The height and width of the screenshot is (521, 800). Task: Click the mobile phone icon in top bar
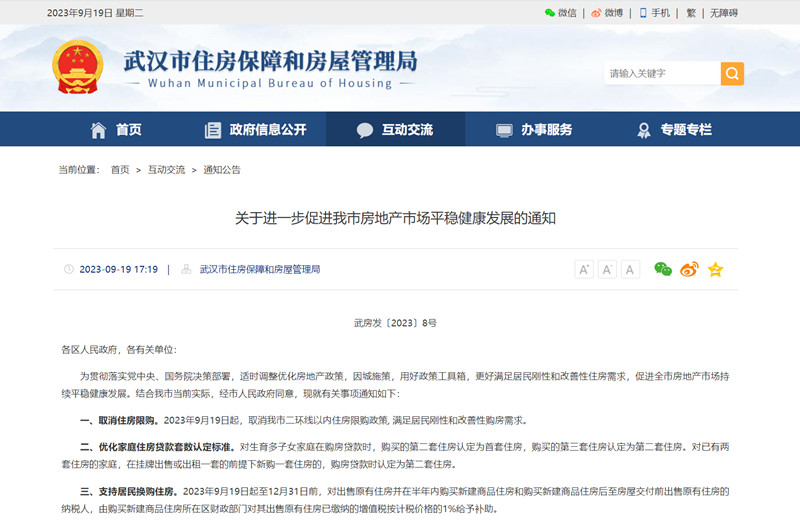click(x=643, y=13)
